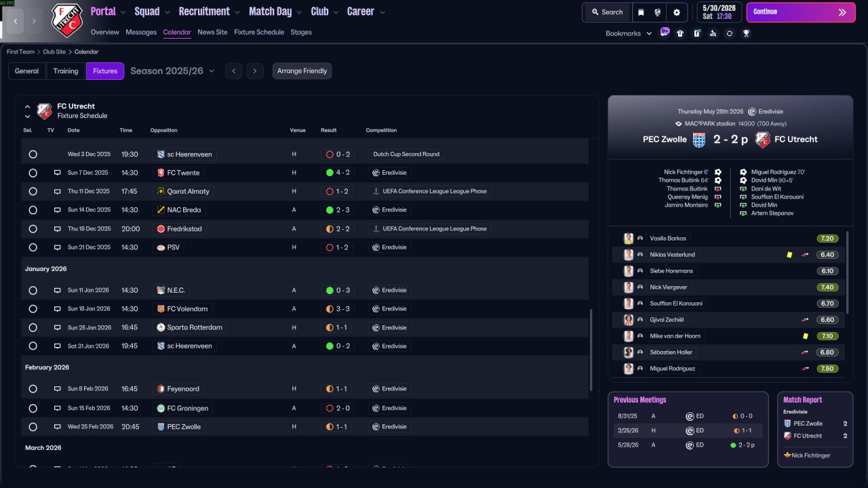
Task: Click FC Utrecht crest in match header
Action: [763, 140]
